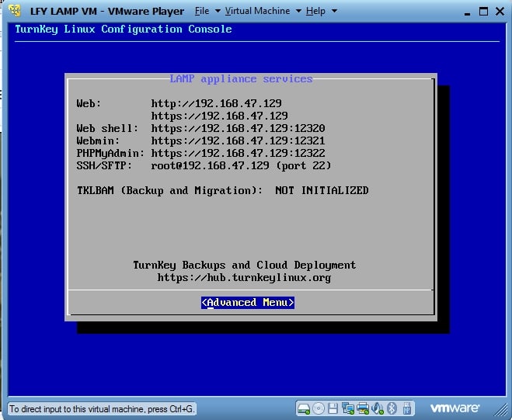
Task: Click the Bluetooth device icon
Action: (x=392, y=408)
